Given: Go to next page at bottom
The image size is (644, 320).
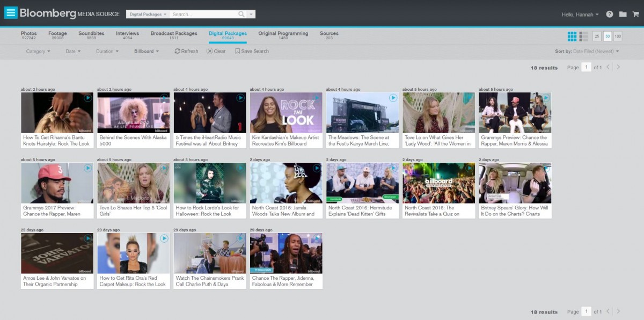Looking at the screenshot, I should click(x=618, y=311).
